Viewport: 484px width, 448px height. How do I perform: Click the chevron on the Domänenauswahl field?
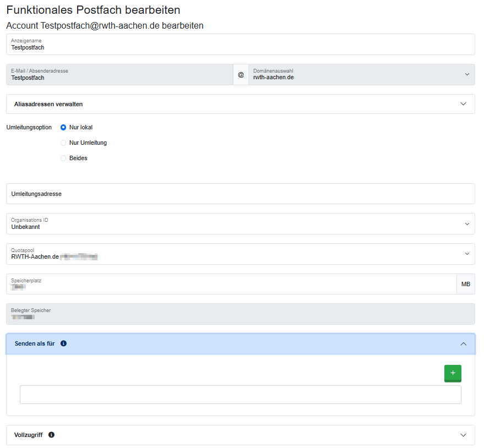pos(466,74)
